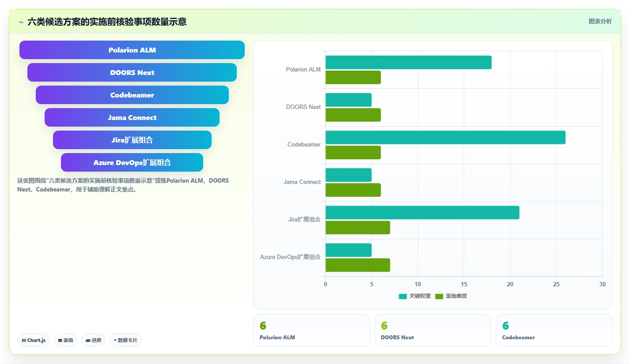Click the DOORS Next teal chart bar
This screenshot has width=630, height=364.
coord(349,100)
